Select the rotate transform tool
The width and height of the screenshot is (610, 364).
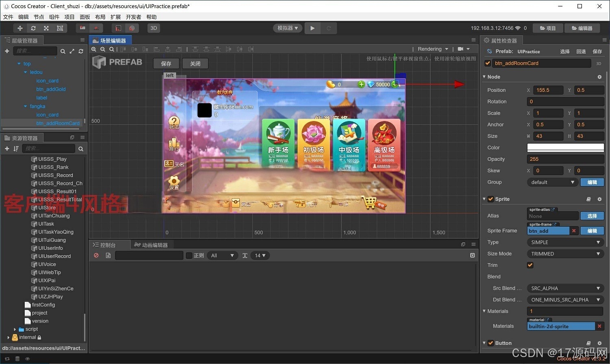(x=33, y=28)
